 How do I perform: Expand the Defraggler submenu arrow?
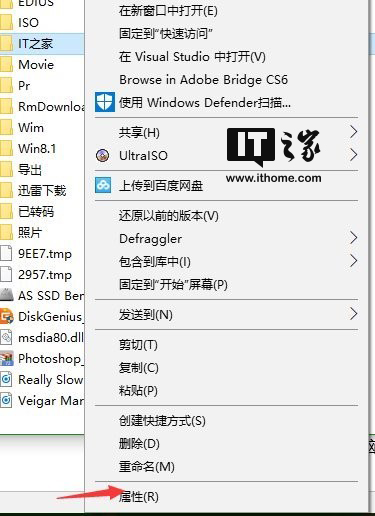(x=353, y=238)
